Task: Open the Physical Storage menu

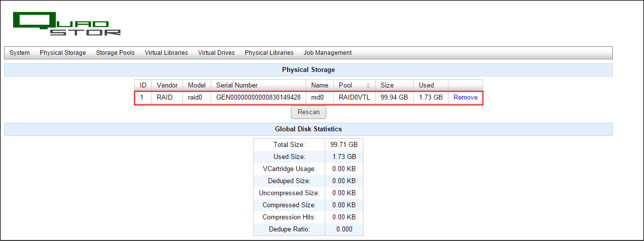Action: [63, 53]
